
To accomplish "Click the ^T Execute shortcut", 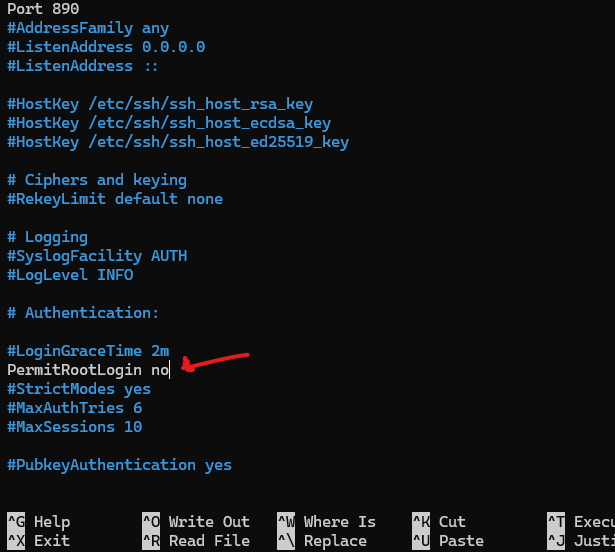I will pyautogui.click(x=581, y=522).
